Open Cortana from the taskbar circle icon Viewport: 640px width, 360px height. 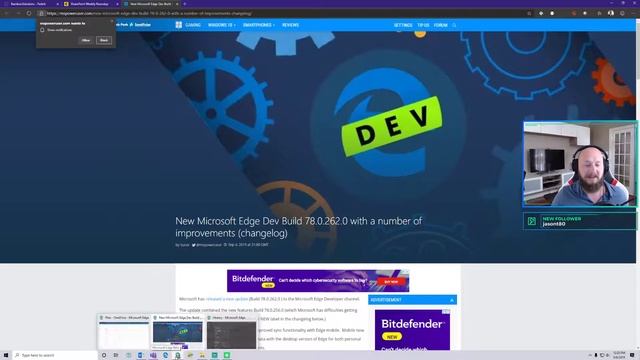[x=104, y=356]
